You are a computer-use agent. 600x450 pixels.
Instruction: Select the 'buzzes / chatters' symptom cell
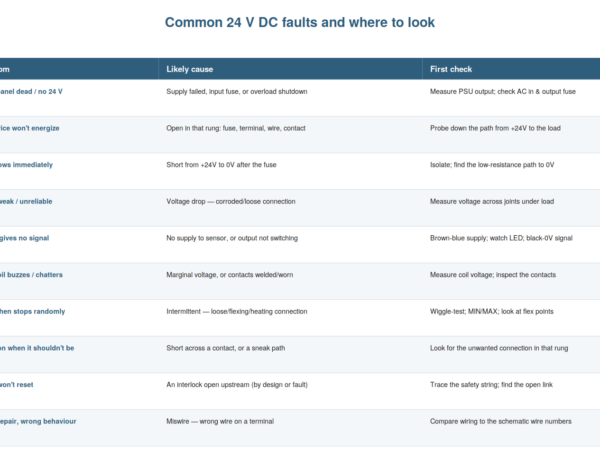[31, 275]
